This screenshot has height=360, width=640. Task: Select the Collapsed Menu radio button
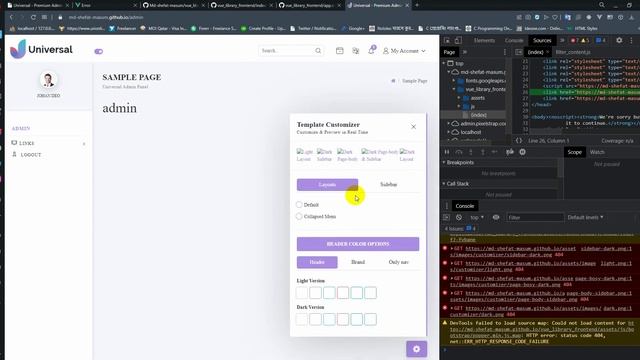coord(299,216)
